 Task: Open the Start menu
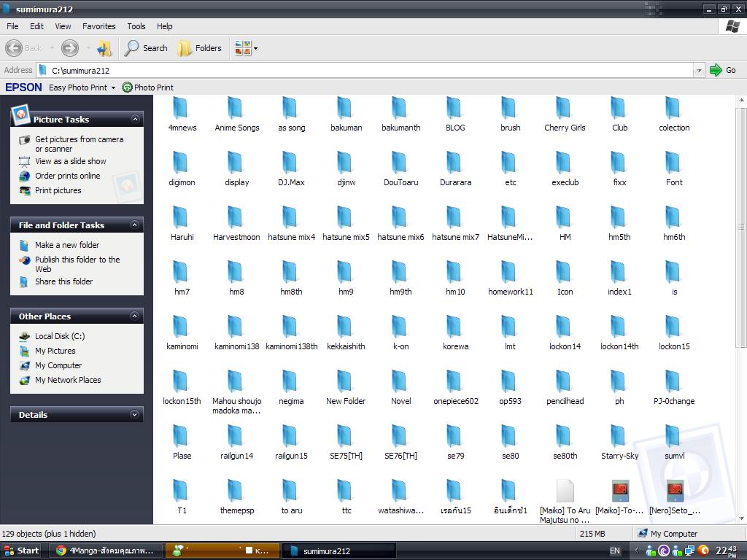point(21,551)
